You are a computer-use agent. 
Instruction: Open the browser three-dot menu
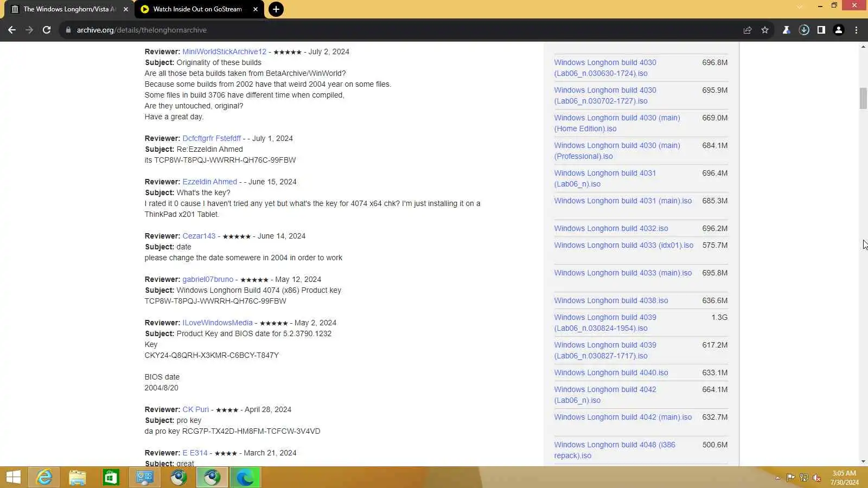857,30
